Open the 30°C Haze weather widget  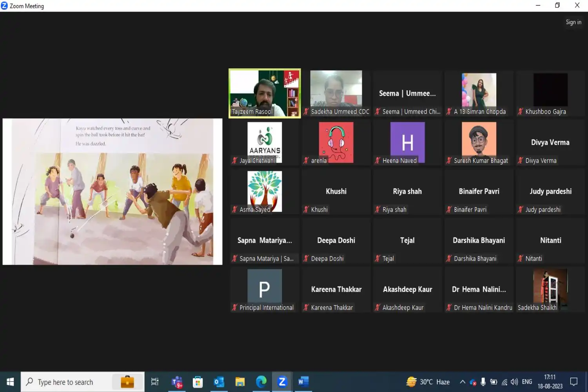428,382
